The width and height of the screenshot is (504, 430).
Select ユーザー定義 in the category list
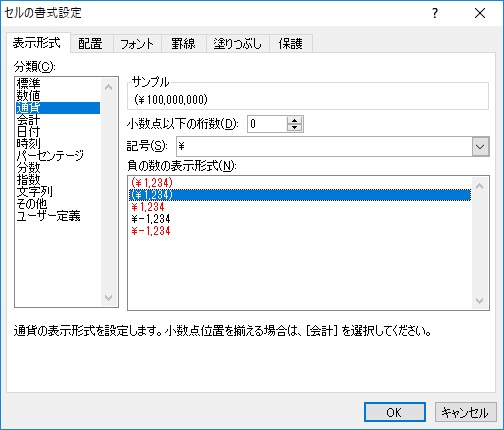[x=58, y=216]
